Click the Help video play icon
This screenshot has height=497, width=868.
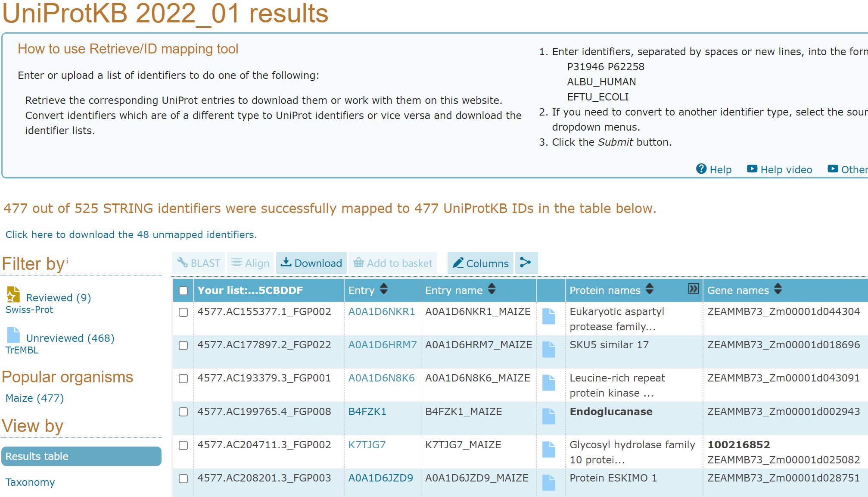coord(752,169)
